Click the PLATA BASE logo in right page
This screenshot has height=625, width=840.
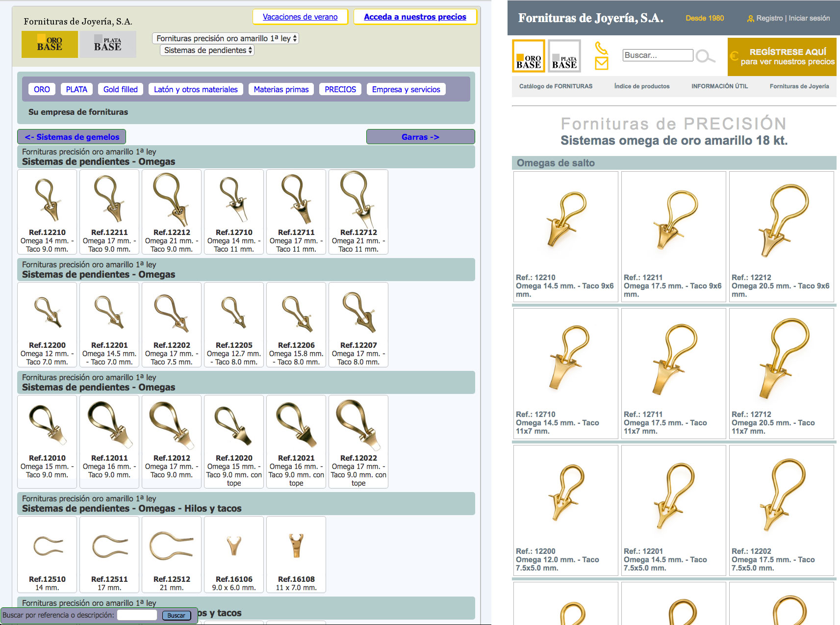click(x=564, y=56)
